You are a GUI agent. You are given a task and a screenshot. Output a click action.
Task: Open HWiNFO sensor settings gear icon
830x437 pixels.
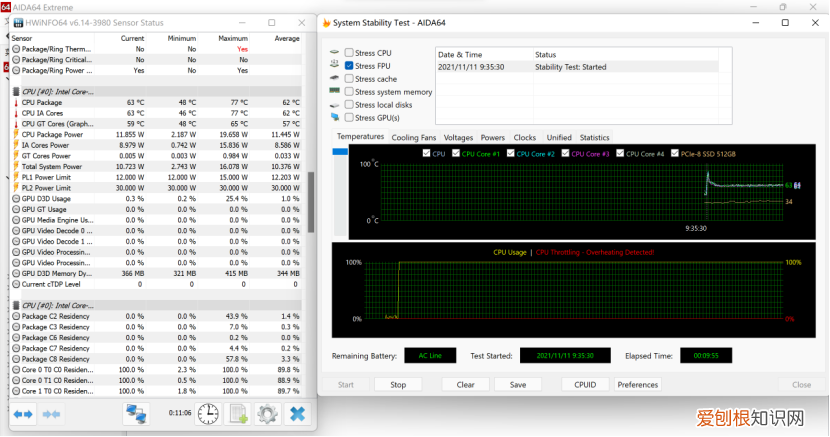[267, 414]
